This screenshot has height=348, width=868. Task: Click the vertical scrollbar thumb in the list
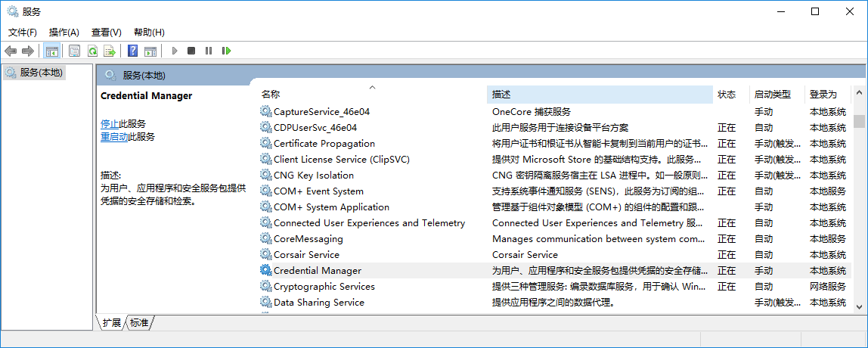click(x=859, y=121)
